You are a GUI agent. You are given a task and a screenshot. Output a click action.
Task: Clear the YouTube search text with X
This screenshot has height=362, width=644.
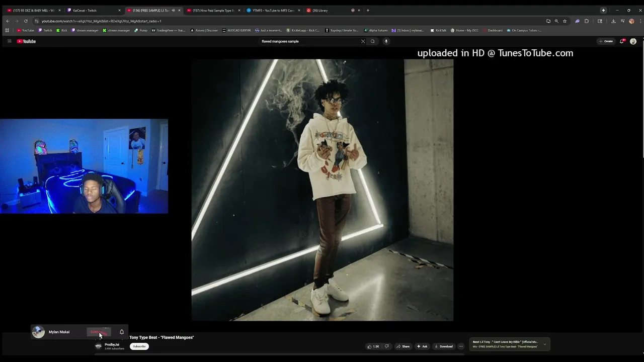(363, 41)
